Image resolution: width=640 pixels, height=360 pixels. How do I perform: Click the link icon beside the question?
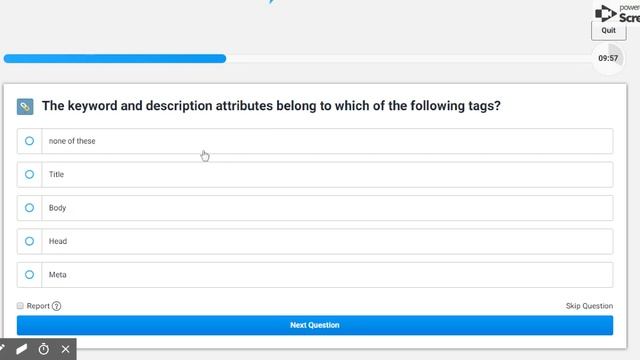pos(25,107)
